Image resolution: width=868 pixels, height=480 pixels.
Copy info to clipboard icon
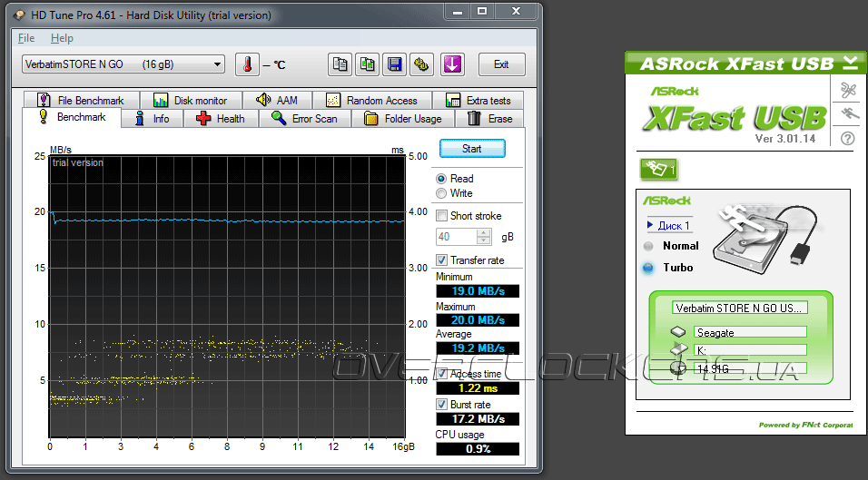coord(340,64)
